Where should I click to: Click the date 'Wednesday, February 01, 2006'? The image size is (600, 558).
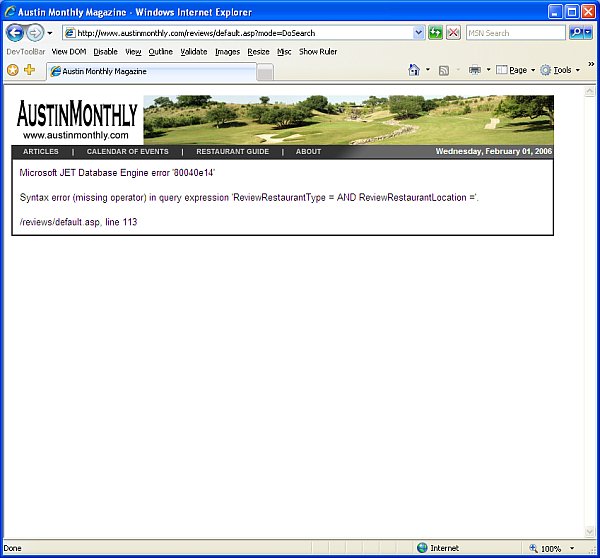coord(494,151)
